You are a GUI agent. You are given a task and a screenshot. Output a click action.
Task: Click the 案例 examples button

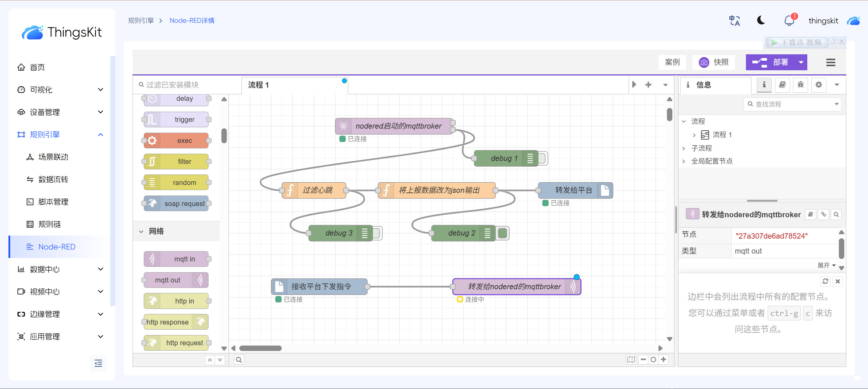click(x=672, y=62)
